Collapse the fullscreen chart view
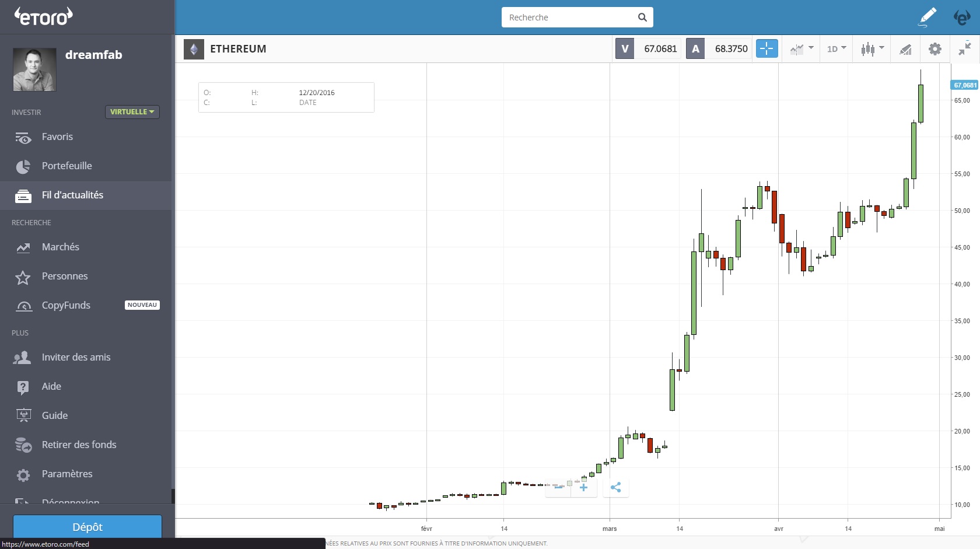This screenshot has height=549, width=980. click(965, 49)
